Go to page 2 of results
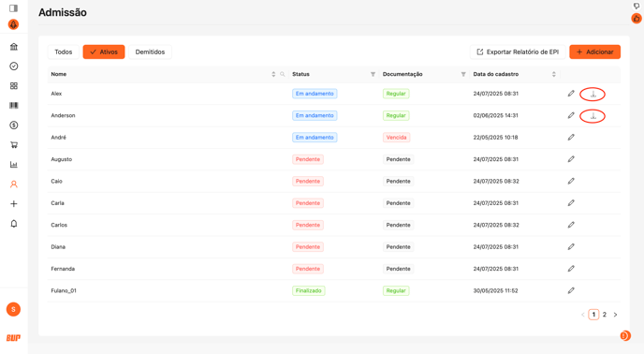Image resolution: width=644 pixels, height=354 pixels. coord(604,315)
